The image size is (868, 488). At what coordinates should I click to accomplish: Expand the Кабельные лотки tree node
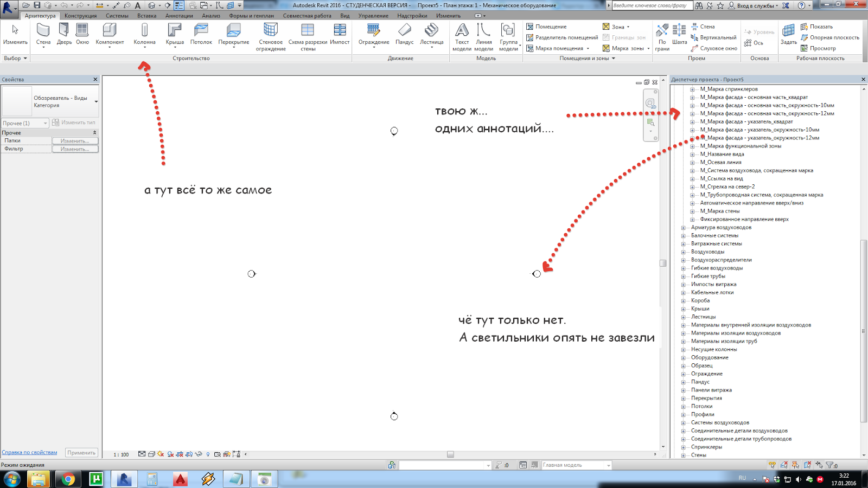684,293
